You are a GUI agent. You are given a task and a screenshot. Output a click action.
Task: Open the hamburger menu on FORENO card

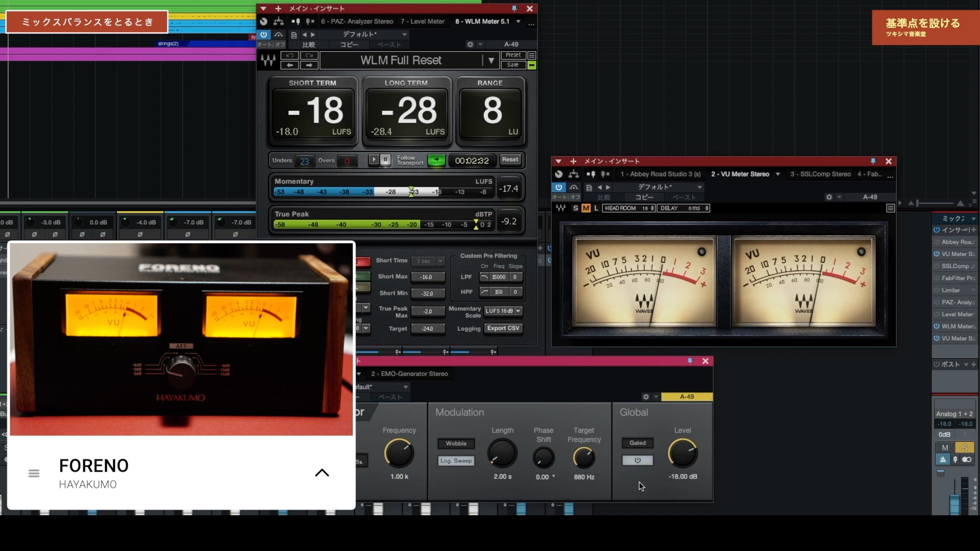[x=34, y=473]
